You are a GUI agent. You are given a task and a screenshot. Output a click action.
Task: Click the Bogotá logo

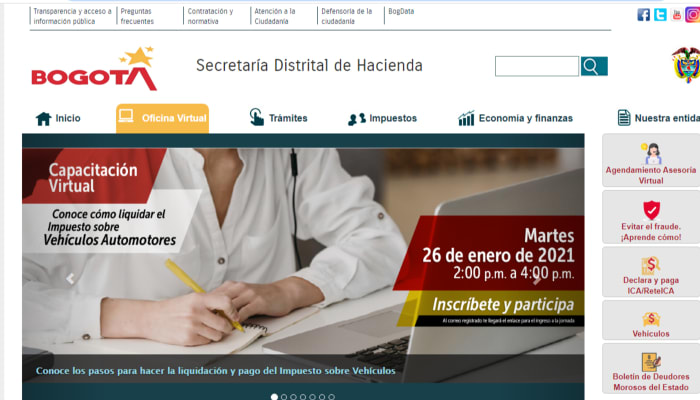pos(94,69)
